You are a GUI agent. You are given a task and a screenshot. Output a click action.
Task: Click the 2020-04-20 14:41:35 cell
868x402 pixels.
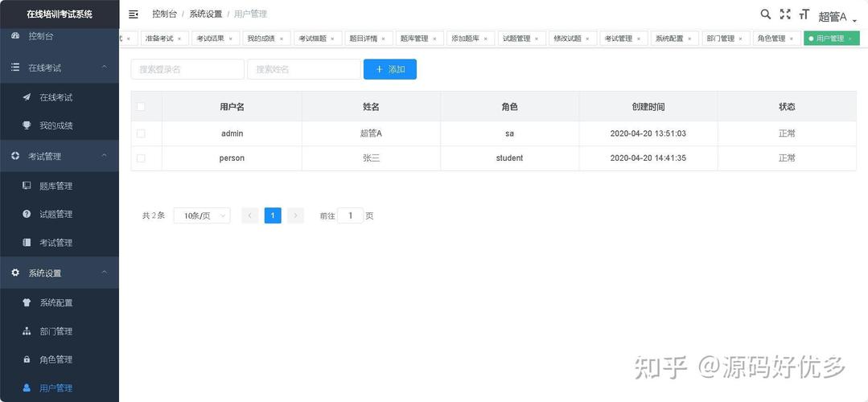648,158
